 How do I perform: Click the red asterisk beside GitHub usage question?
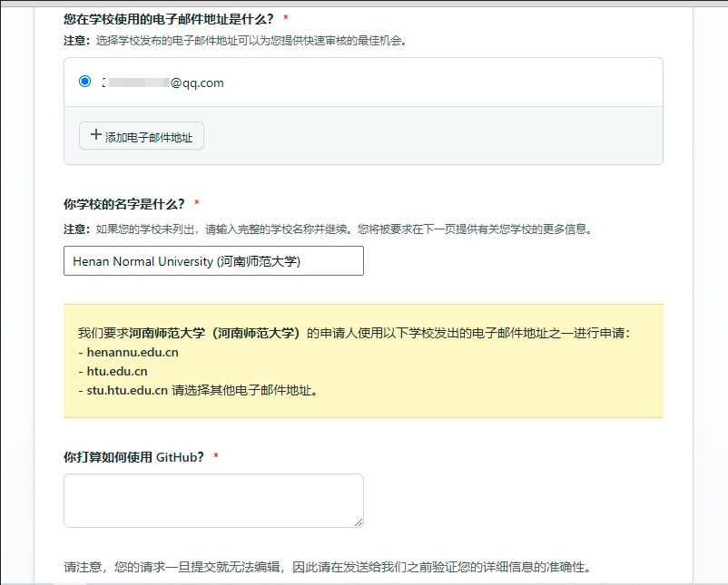tap(216, 457)
